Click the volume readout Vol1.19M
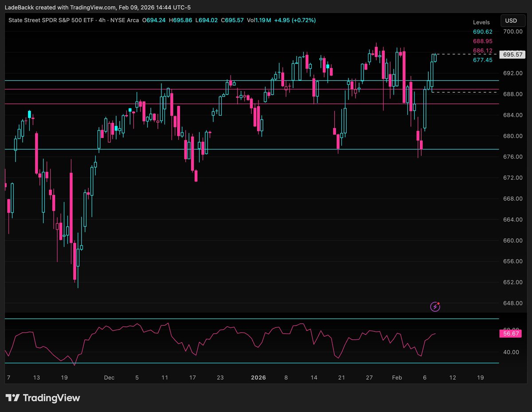Image resolution: width=532 pixels, height=412 pixels. 259,20
